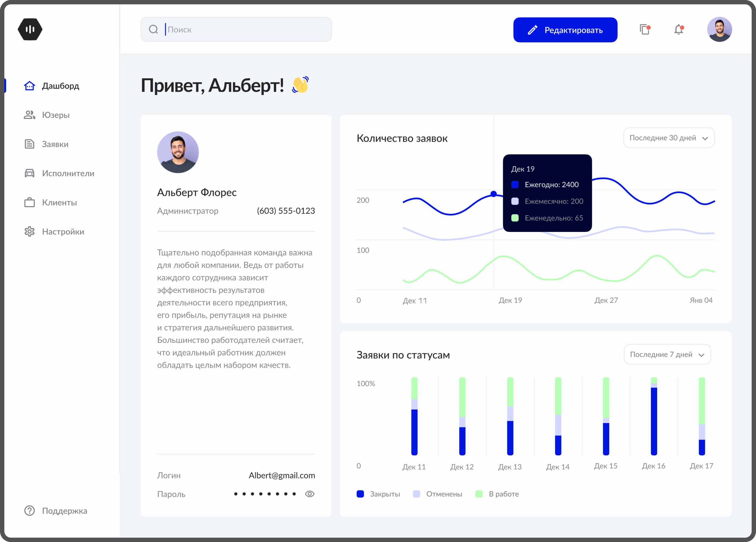Click the Дек 19 point on line chart

tap(494, 194)
